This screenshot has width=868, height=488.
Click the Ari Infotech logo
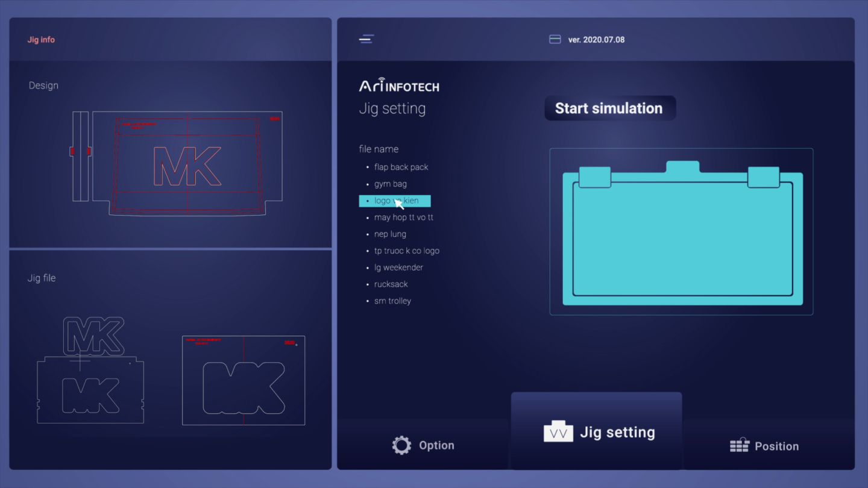click(399, 86)
